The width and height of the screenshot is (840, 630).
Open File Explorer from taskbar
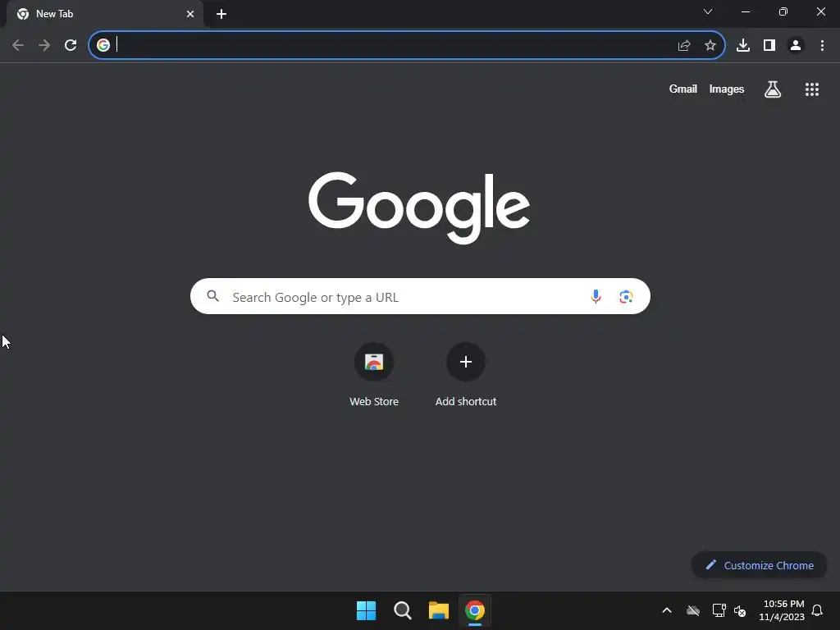[438, 610]
